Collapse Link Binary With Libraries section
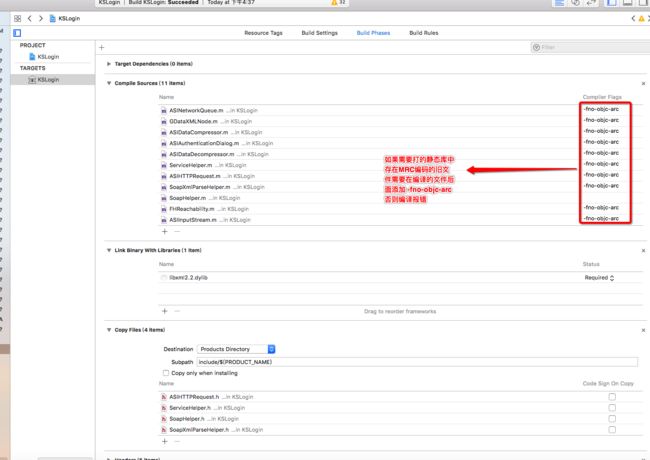Viewport: 650px width, 460px height. [109, 250]
